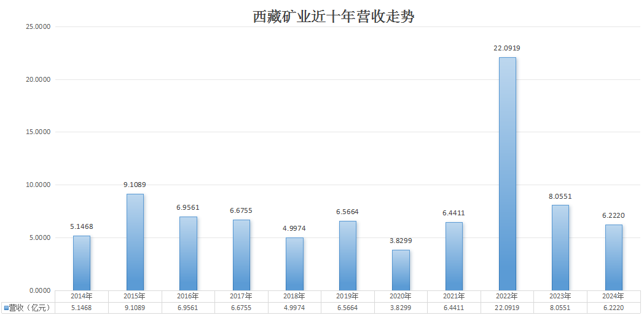Click data table cell 3.8299 under 2020年
This screenshot has width=644, height=315.
tap(401, 308)
